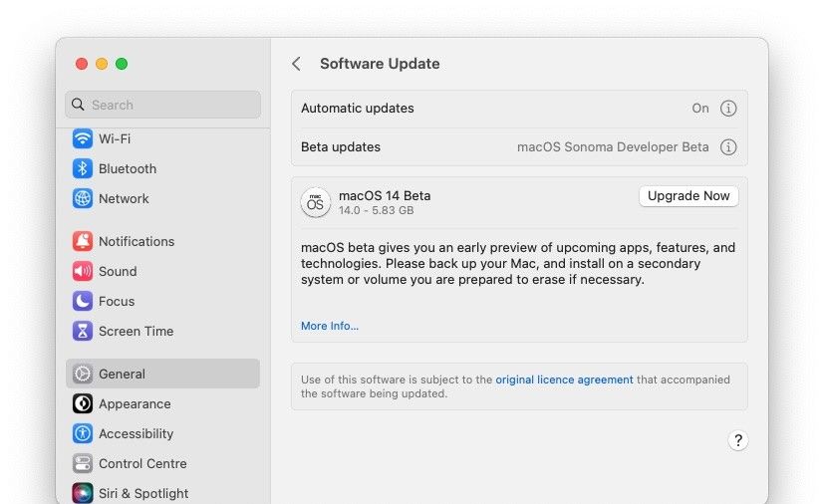Open info for Beta updates
824x504 pixels.
[x=727, y=147]
